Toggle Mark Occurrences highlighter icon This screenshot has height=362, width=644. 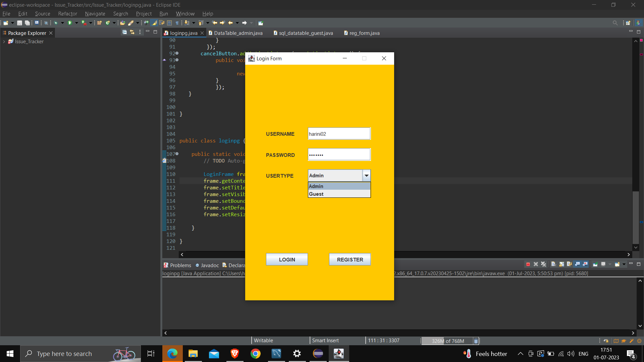click(x=154, y=23)
